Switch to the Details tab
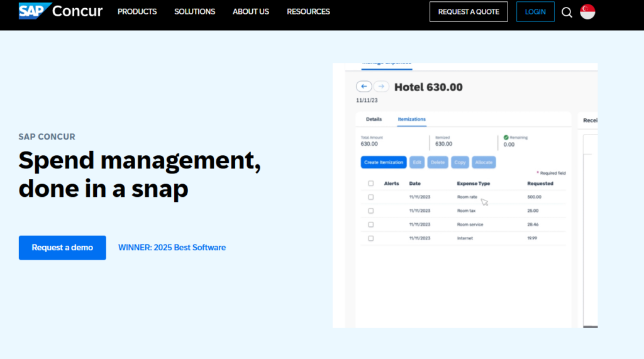Image resolution: width=644 pixels, height=359 pixels. click(x=374, y=119)
